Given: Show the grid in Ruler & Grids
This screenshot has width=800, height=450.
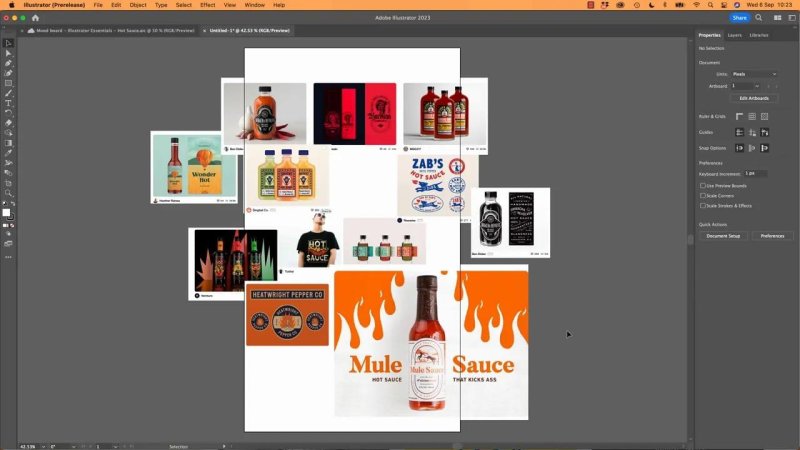Looking at the screenshot, I should pos(752,117).
